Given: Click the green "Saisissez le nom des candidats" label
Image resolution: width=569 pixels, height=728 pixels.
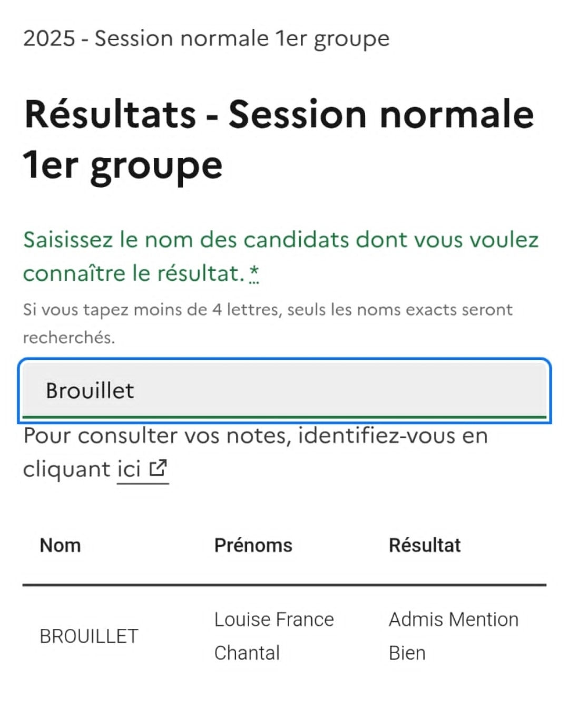Looking at the screenshot, I should tap(281, 257).
